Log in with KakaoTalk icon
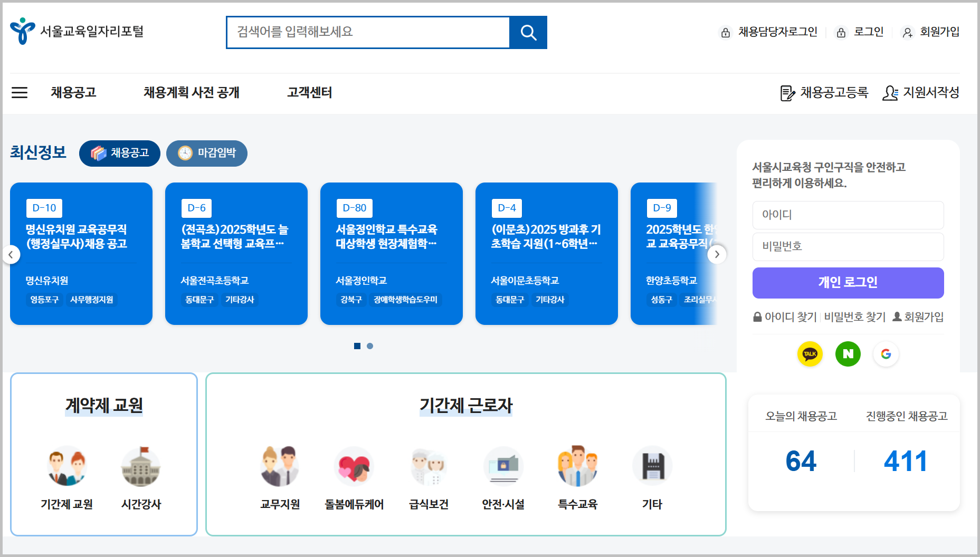 [810, 354]
